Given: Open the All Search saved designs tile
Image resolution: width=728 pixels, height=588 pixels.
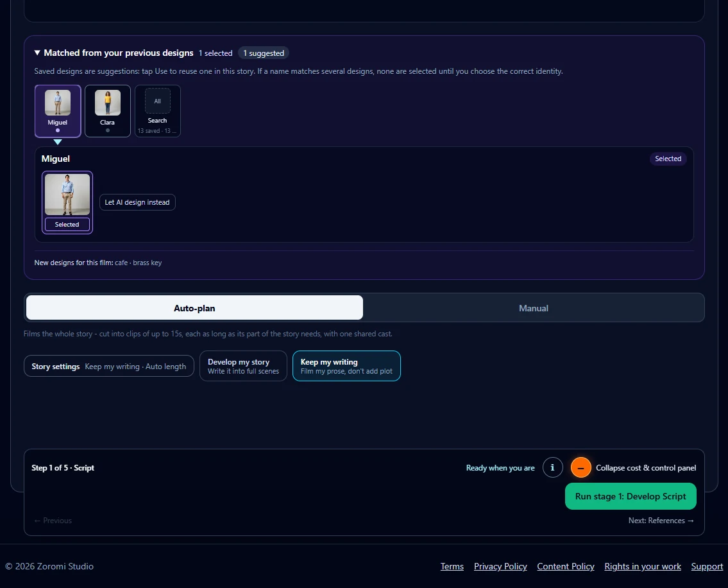Looking at the screenshot, I should [x=157, y=111].
